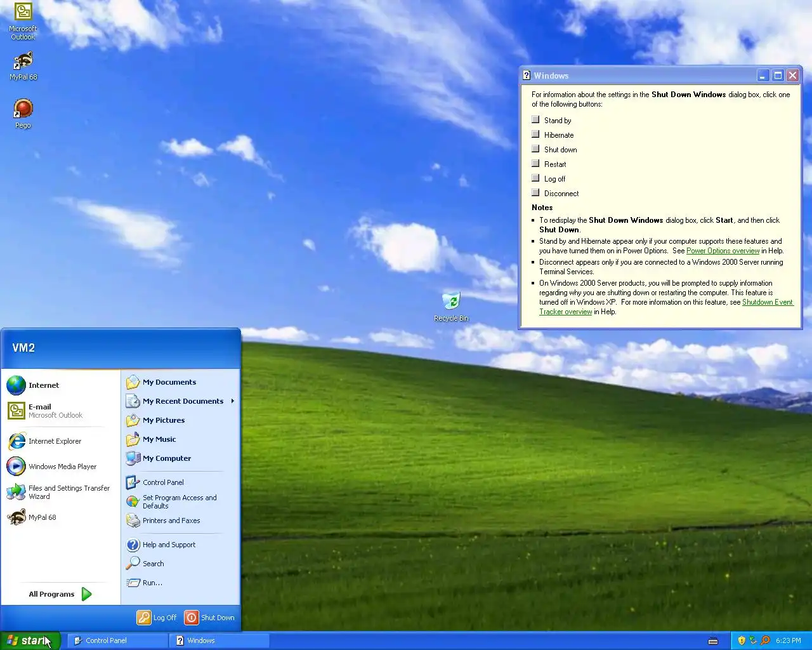Screen dimensions: 812x650
Task: Click the Stand by help button
Action: click(535, 119)
